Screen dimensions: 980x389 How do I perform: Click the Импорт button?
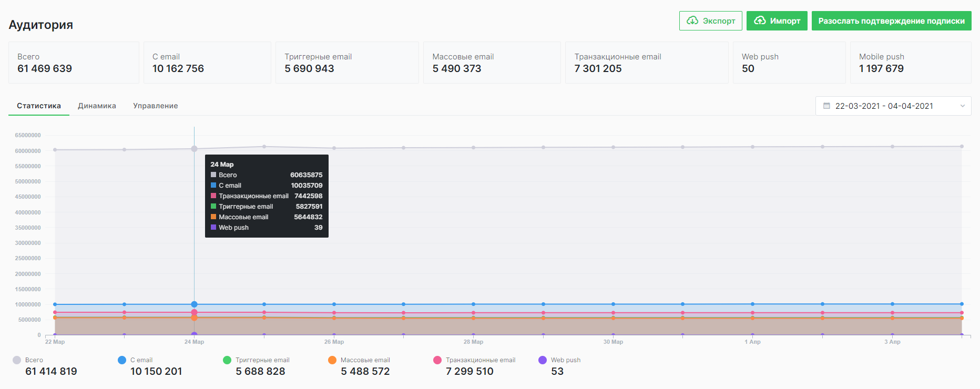[777, 21]
